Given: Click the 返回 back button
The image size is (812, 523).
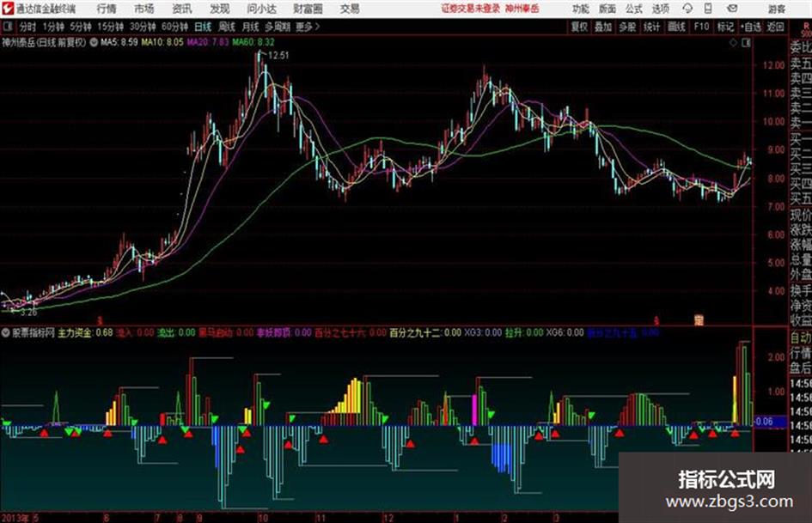Looking at the screenshot, I should (x=776, y=27).
